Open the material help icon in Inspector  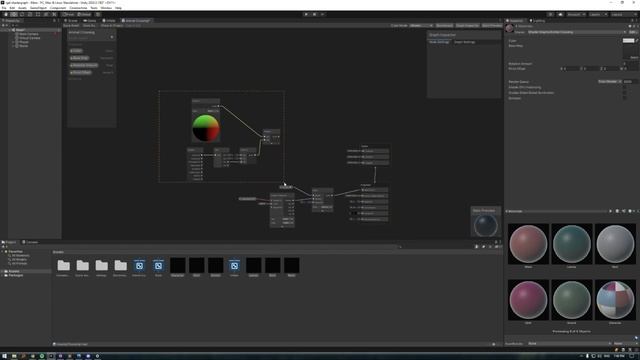pyautogui.click(x=631, y=26)
